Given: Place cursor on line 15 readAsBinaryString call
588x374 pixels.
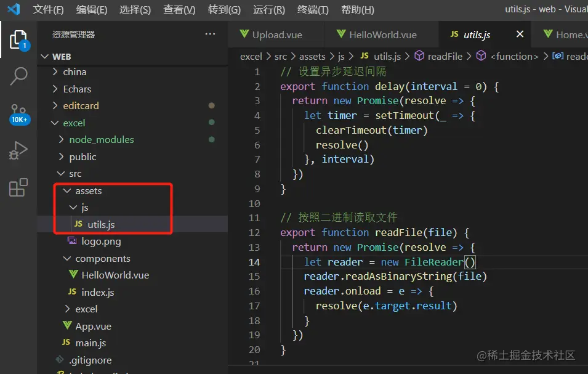Looking at the screenshot, I should click(398, 277).
